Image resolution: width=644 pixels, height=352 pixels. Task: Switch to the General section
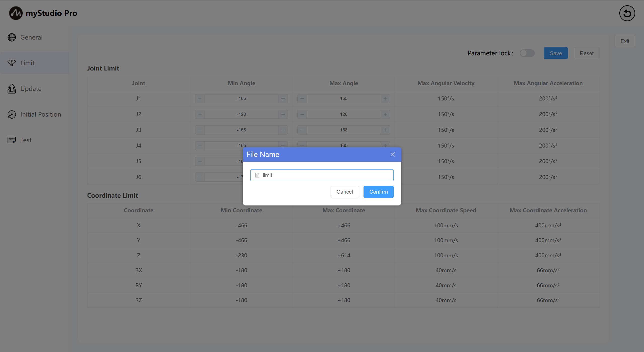pyautogui.click(x=31, y=37)
